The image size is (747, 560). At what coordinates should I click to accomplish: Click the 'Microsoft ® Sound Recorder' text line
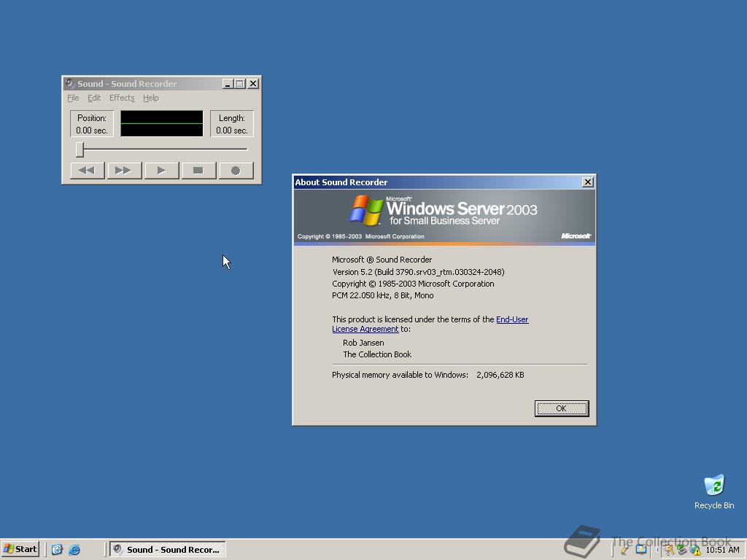pyautogui.click(x=382, y=260)
